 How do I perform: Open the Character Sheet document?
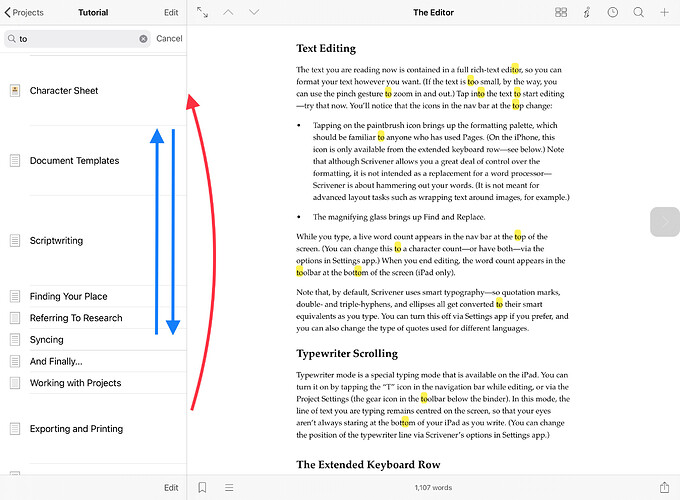pos(93,91)
